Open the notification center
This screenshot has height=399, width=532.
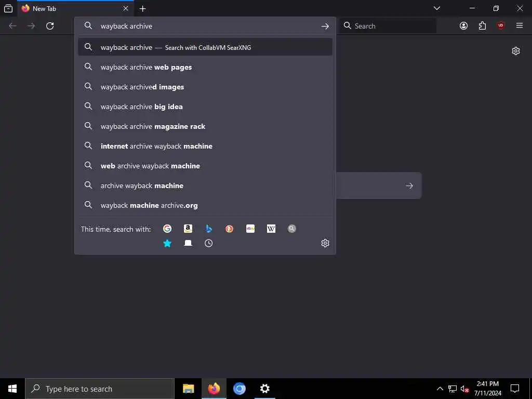coord(515,389)
